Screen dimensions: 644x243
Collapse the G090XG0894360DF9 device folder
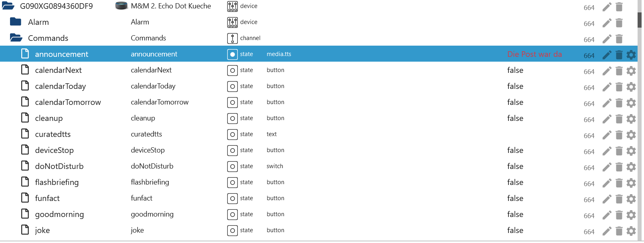click(x=8, y=6)
